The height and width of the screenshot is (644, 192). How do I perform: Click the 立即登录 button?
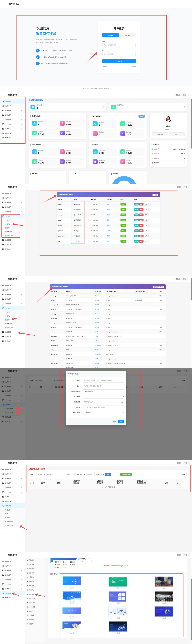119,61
